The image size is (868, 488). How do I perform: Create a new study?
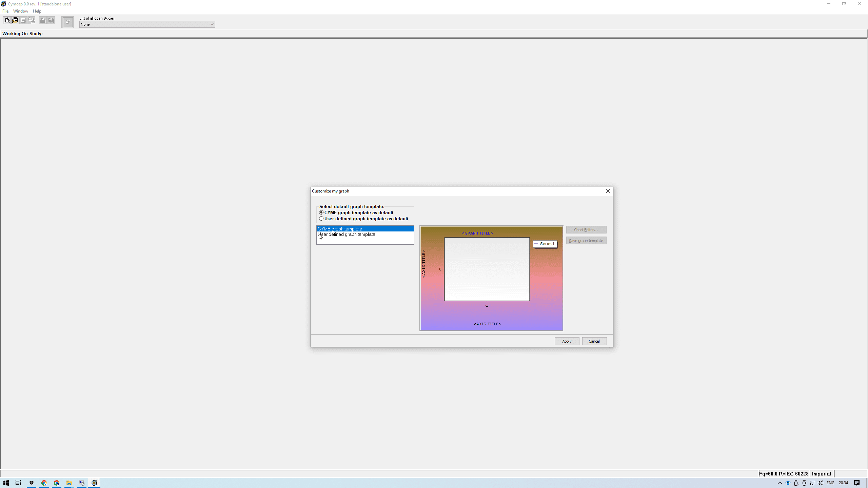(x=7, y=20)
